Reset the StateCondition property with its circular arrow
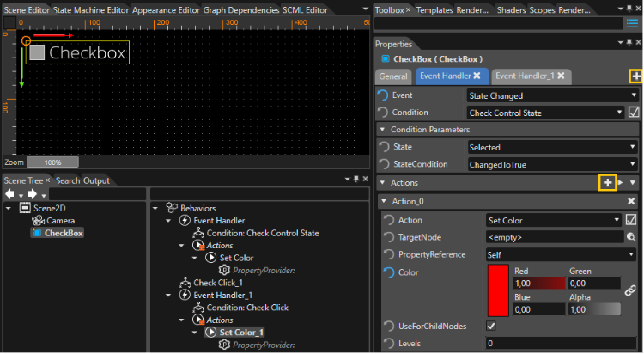 384,164
